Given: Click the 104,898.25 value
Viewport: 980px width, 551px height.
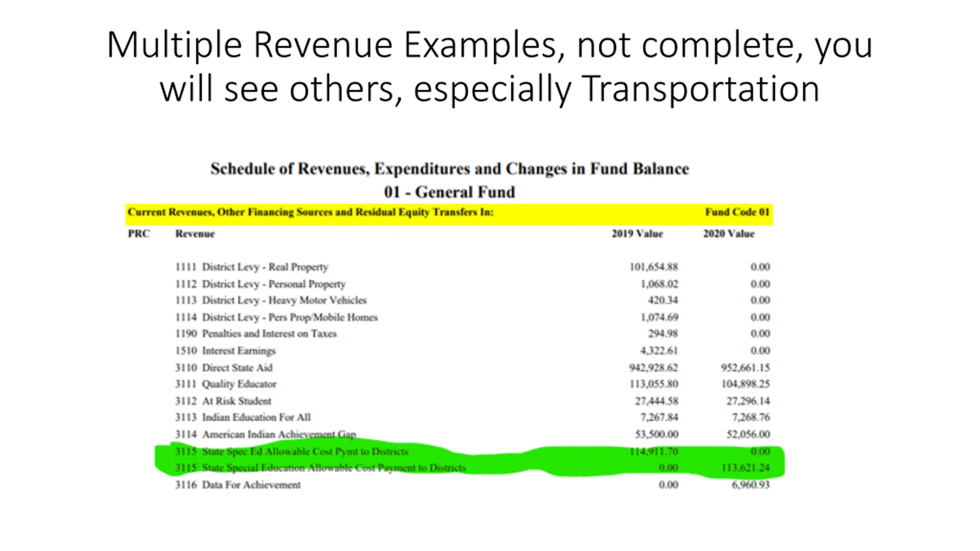Looking at the screenshot, I should [x=745, y=384].
